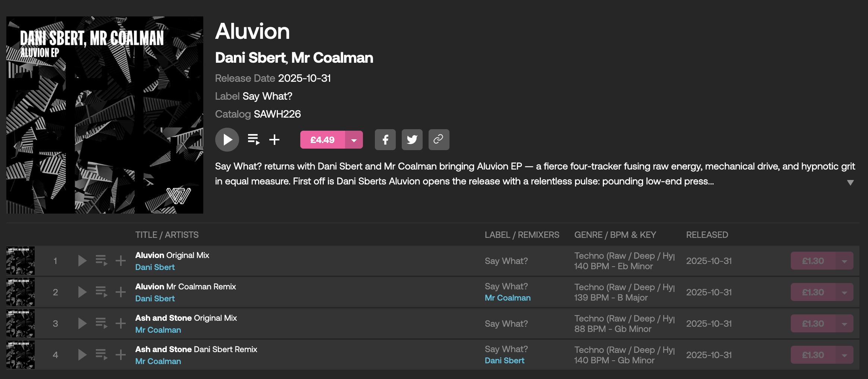Copy the release link
The image size is (868, 379).
pos(439,140)
